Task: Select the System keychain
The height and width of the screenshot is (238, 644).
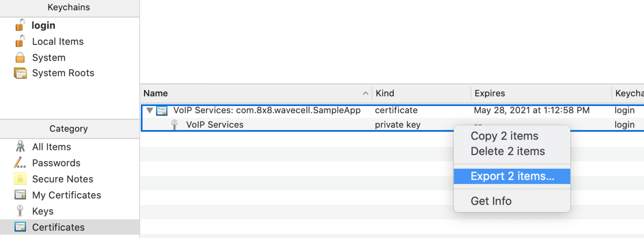Action: point(49,57)
